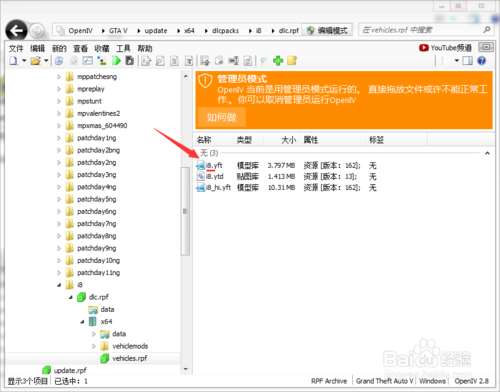This screenshot has height=392, width=500.
Task: Click the OpenIV breadcrumb segment
Action: 80,31
